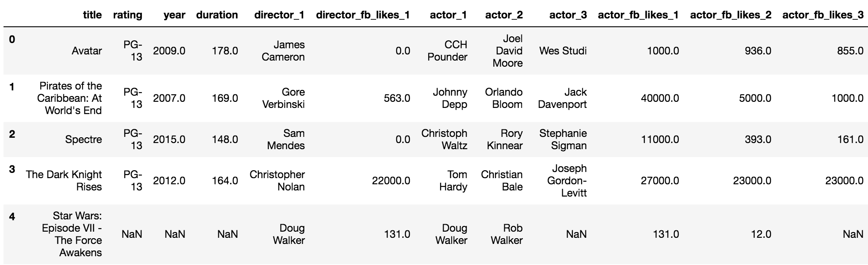Click the Christopher Nolan director cell
Viewport: 868px width, 265px height.
coord(277,181)
